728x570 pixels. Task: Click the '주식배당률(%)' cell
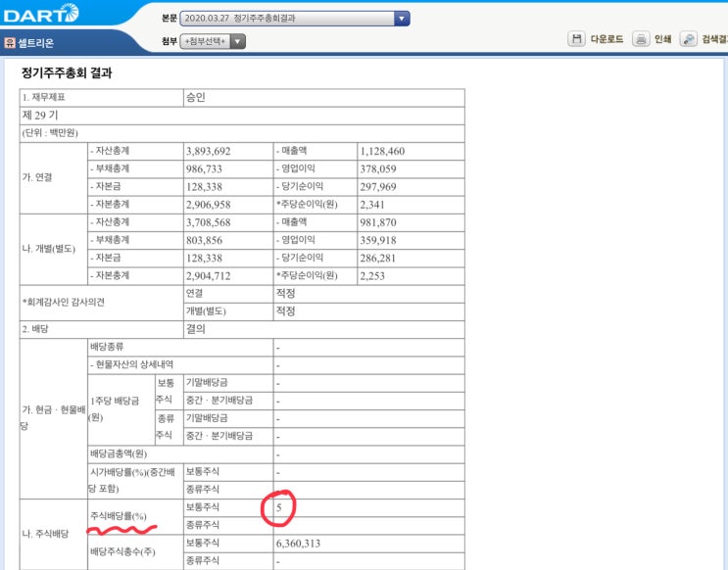[x=135, y=516]
